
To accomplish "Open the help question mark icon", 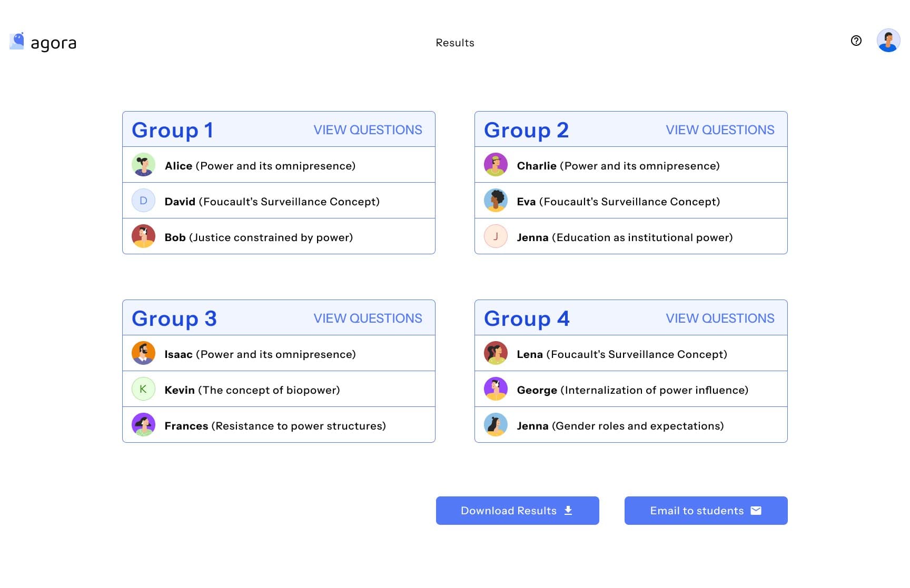I will pyautogui.click(x=856, y=41).
